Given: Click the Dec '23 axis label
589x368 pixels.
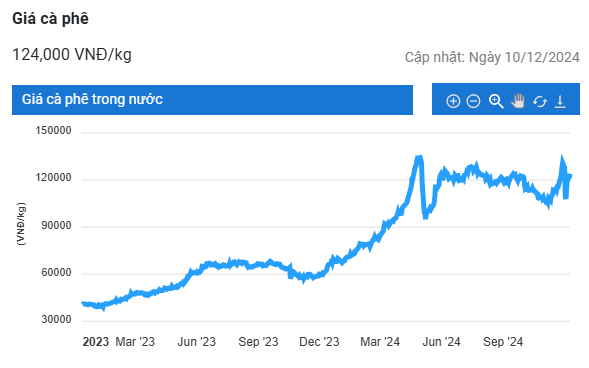Looking at the screenshot, I should pyautogui.click(x=319, y=342).
